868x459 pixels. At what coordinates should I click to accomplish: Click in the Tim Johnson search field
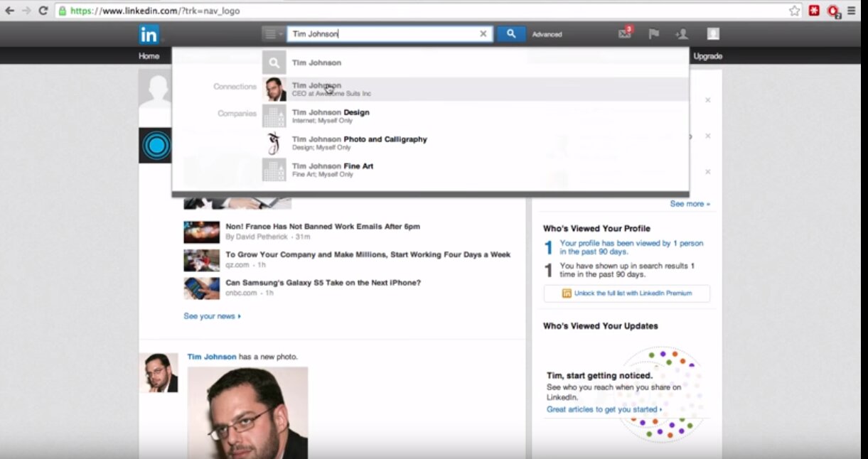(x=384, y=34)
